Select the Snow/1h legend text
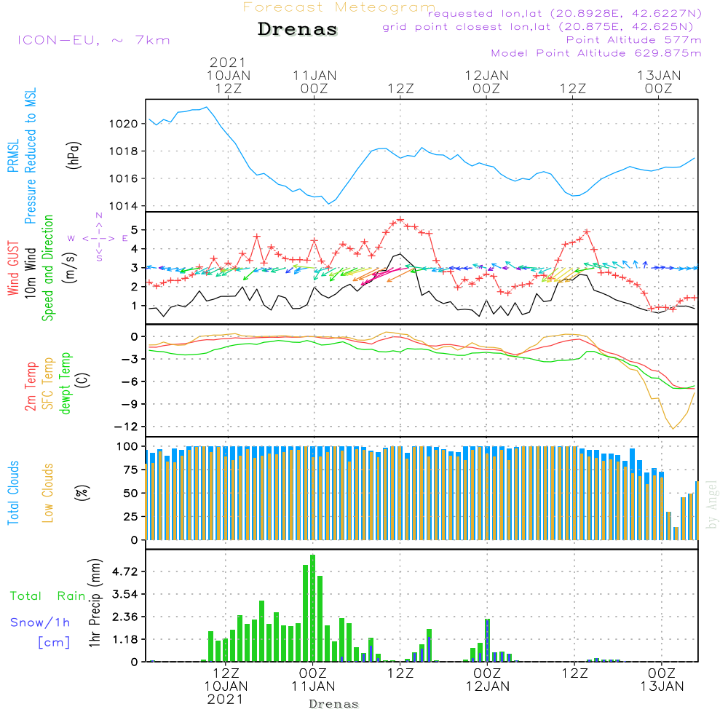This screenshot has height=728, width=728. pos(40,622)
